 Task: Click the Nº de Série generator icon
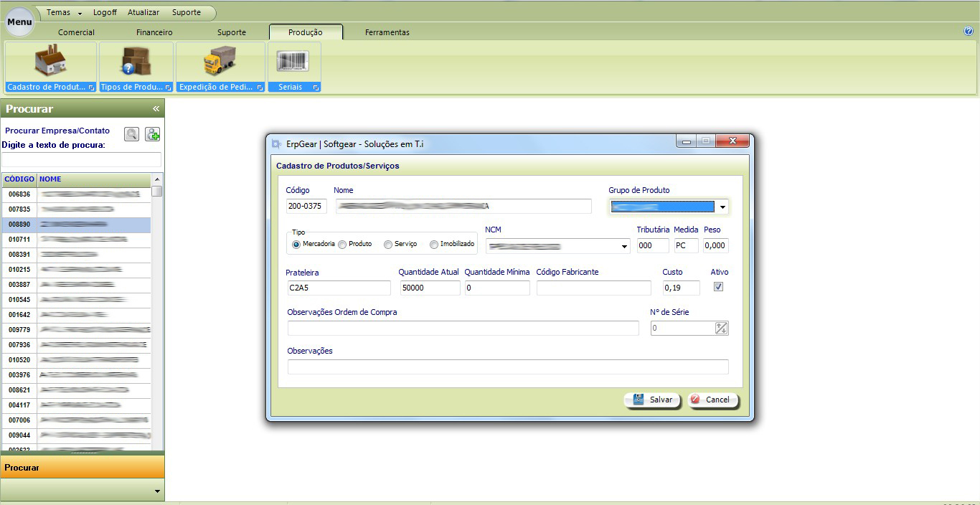click(x=721, y=328)
